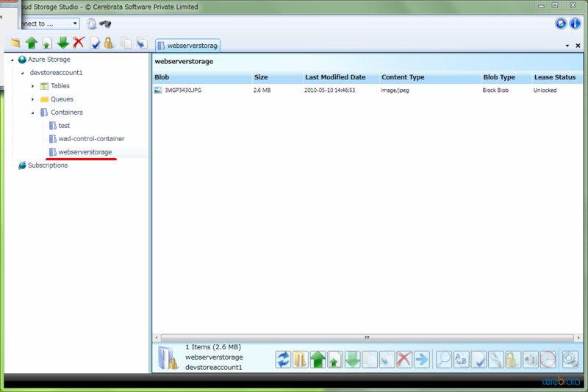
Task: Click the pages with blue arrow icon in tree toolbar
Action: click(142, 43)
